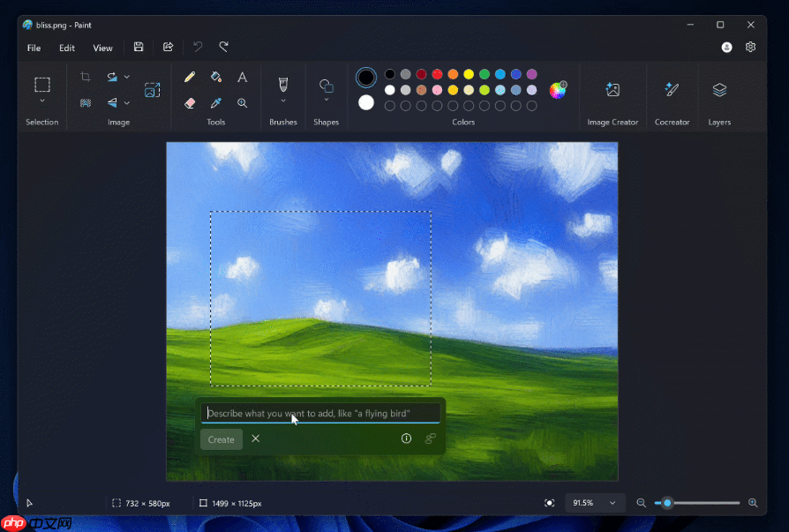
Task: Maximize the Paint window
Action: [x=720, y=25]
